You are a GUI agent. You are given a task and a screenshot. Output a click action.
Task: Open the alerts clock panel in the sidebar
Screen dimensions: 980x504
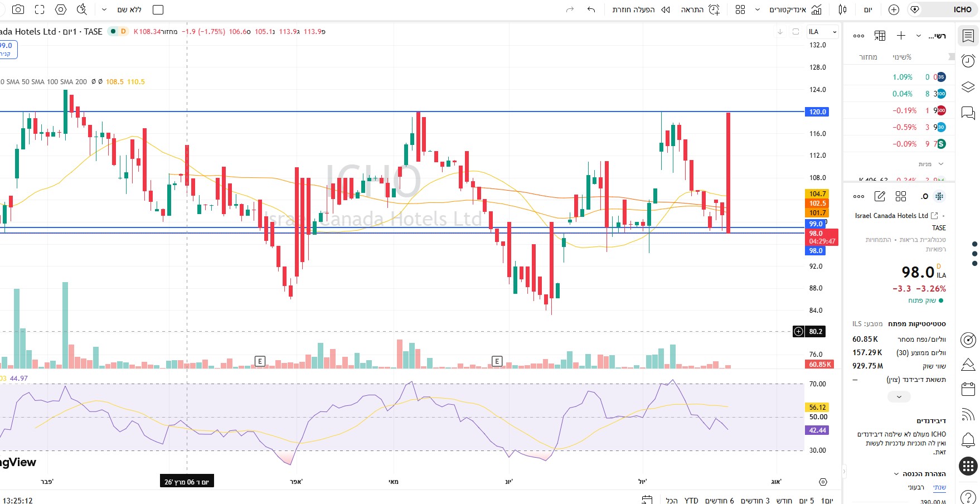point(968,61)
